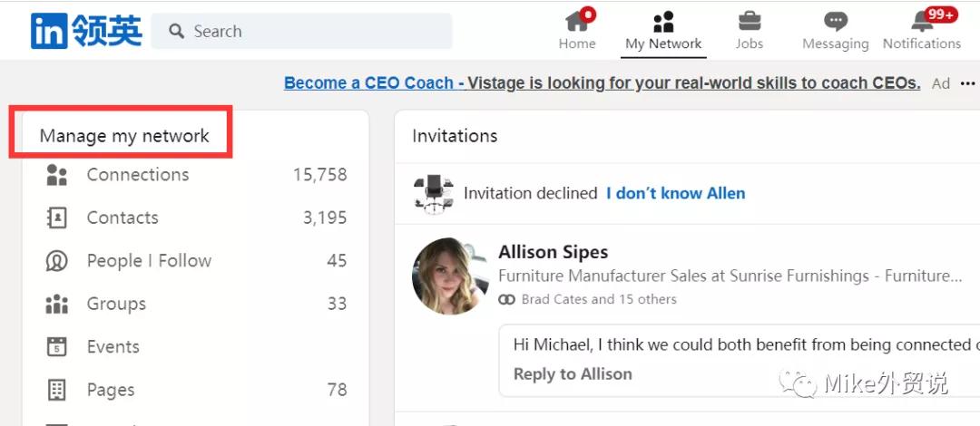This screenshot has height=426, width=980.
Task: Click the "I don't know Allen" link
Action: [x=675, y=193]
